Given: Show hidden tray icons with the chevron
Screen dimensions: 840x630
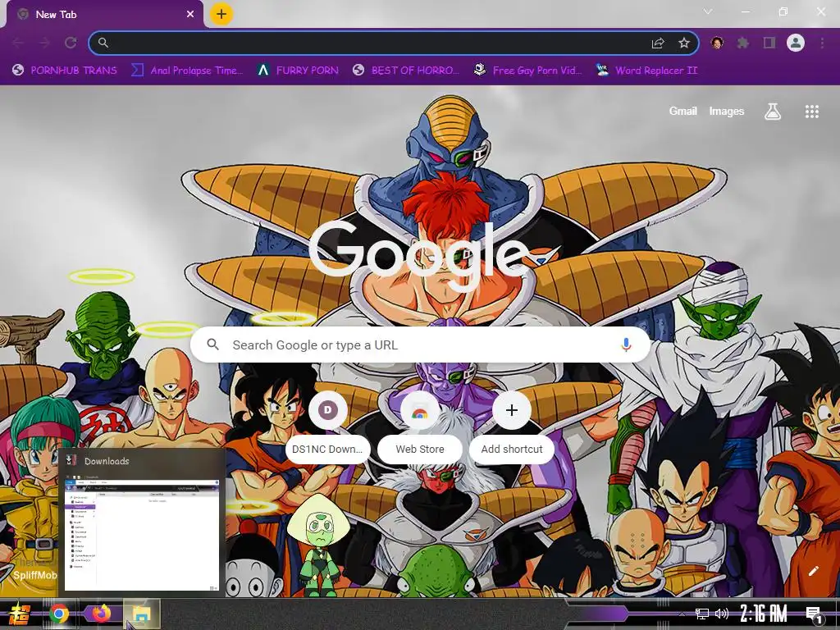Looking at the screenshot, I should tap(682, 614).
